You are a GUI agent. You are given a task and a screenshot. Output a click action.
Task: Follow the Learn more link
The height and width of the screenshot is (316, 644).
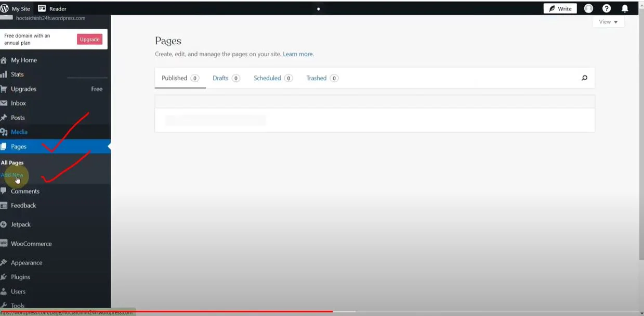[x=298, y=54]
